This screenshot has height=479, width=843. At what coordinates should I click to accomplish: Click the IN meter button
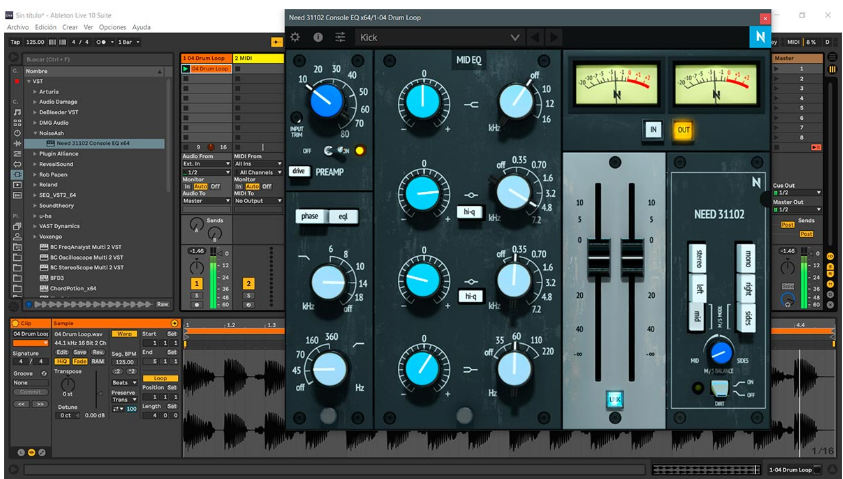tap(653, 129)
